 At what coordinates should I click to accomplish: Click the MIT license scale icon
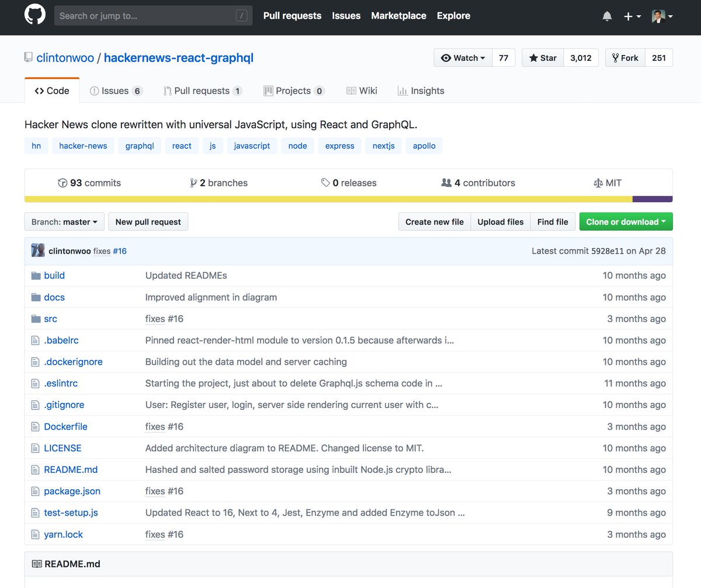pyautogui.click(x=598, y=183)
